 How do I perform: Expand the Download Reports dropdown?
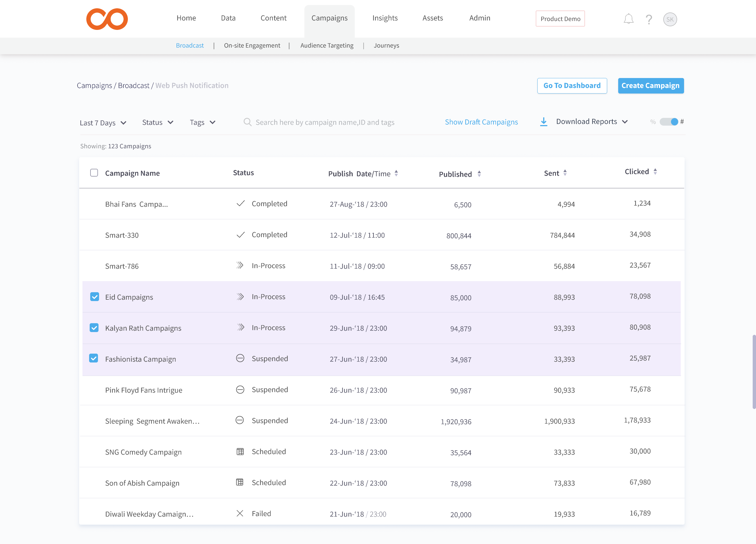[592, 122]
